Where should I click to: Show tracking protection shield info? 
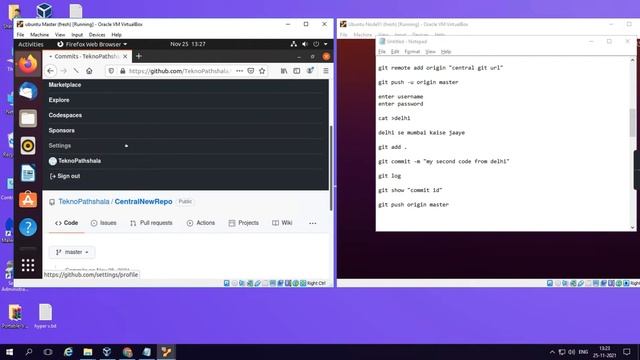(x=111, y=71)
